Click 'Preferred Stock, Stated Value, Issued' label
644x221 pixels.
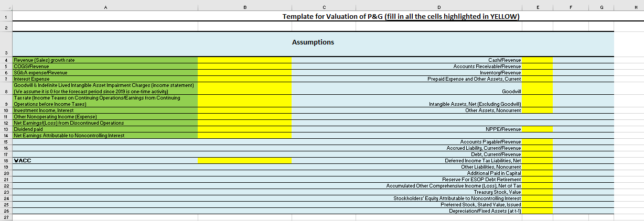pyautogui.click(x=439, y=205)
